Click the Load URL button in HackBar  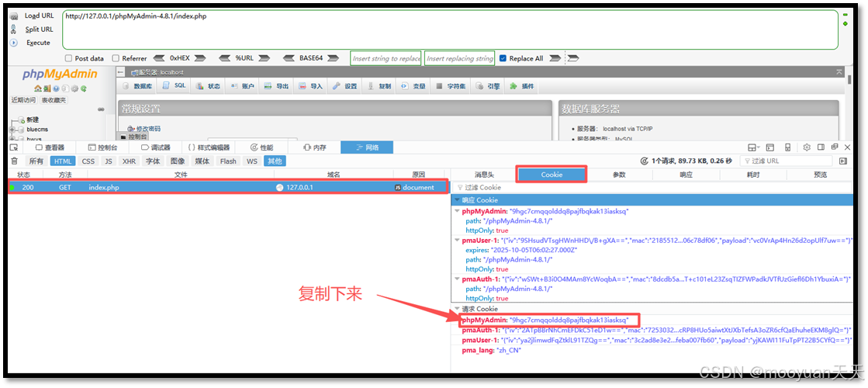[x=40, y=16]
